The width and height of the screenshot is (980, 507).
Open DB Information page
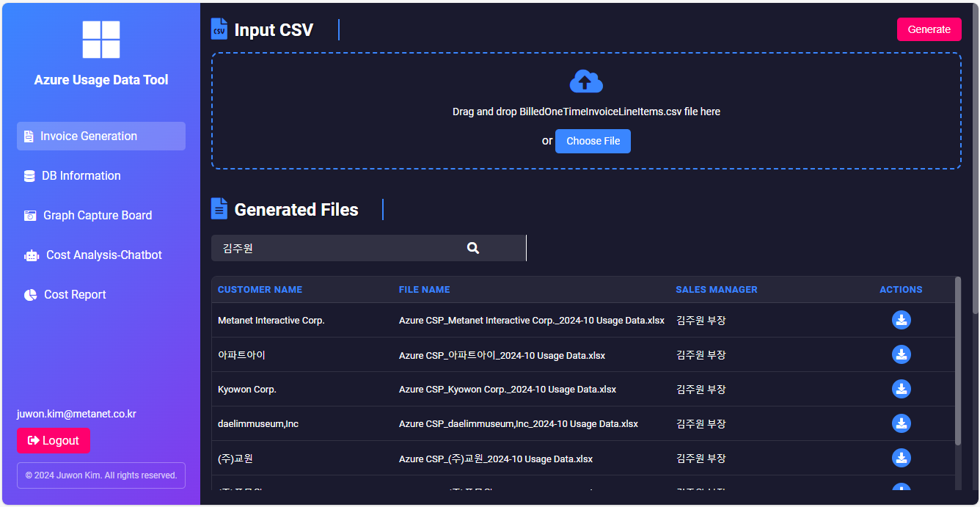101,176
